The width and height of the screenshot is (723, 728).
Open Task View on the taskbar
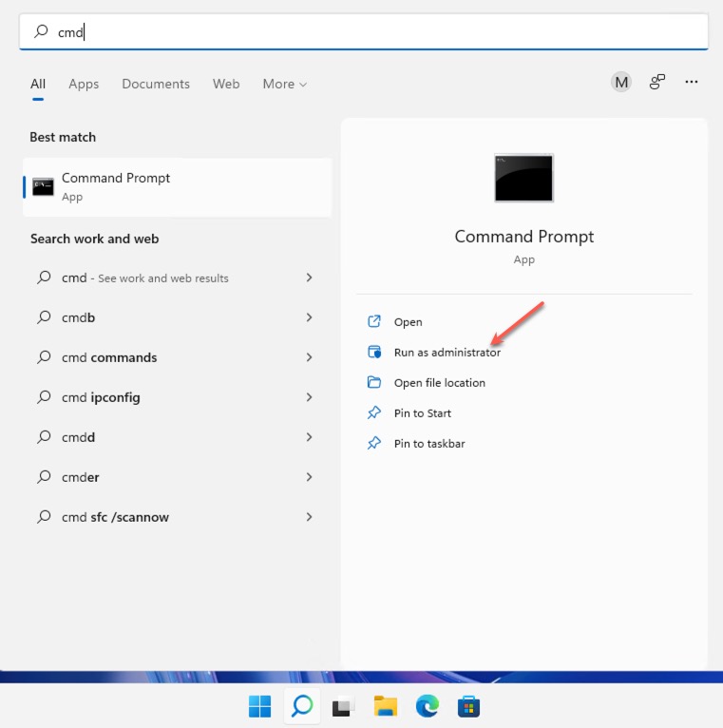tap(343, 707)
